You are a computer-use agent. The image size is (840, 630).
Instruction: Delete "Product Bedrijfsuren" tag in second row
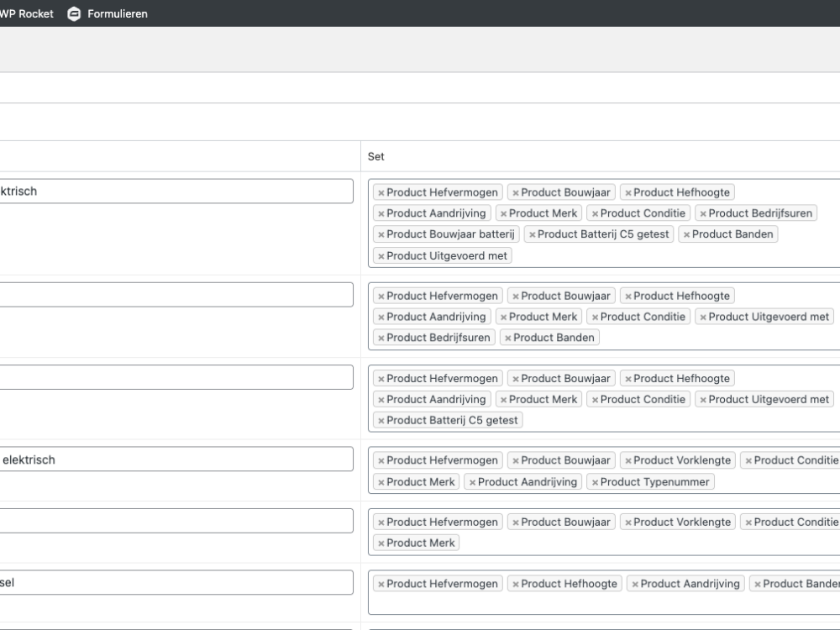click(x=381, y=339)
